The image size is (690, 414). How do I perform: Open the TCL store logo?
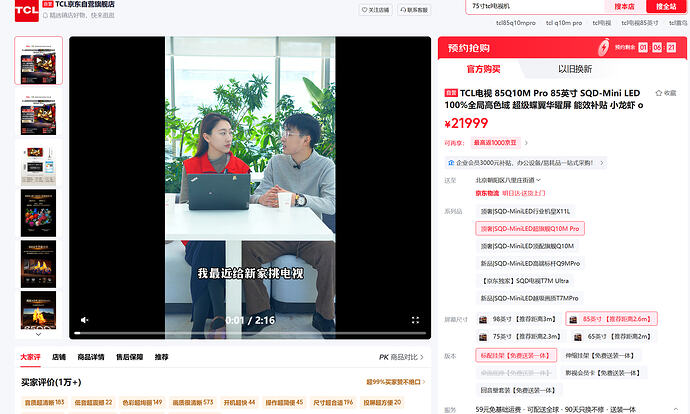26,10
